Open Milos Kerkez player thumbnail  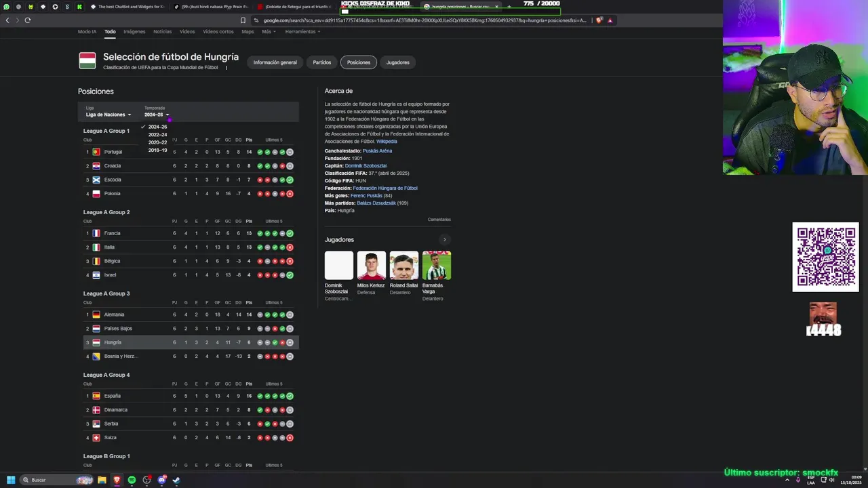point(372,266)
